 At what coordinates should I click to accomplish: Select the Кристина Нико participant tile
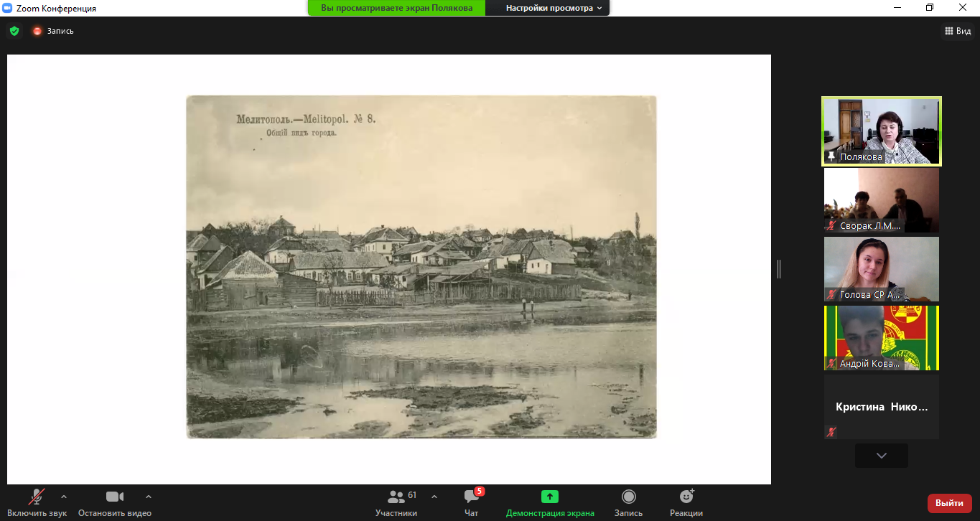881,407
